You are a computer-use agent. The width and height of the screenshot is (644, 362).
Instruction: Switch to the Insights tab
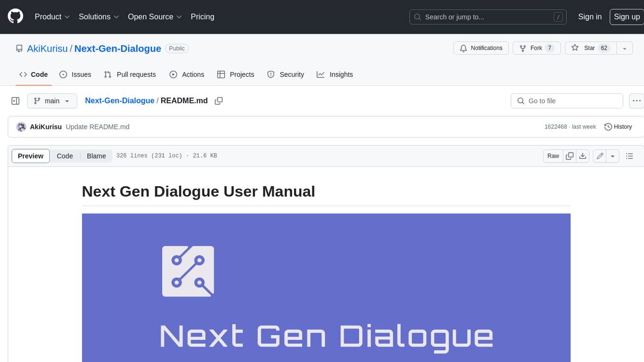pos(335,74)
